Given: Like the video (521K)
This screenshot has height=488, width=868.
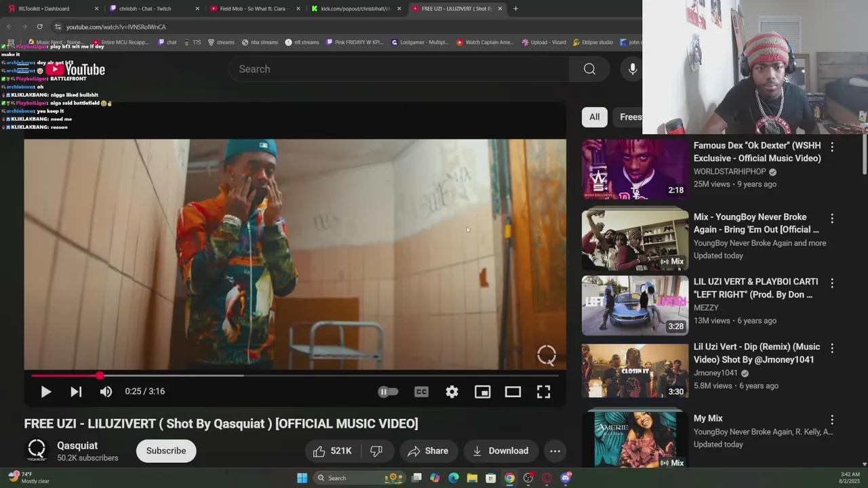Looking at the screenshot, I should 332,451.
